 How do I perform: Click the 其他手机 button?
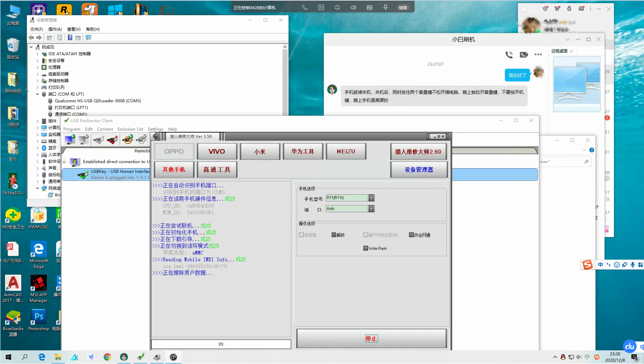coord(174,169)
